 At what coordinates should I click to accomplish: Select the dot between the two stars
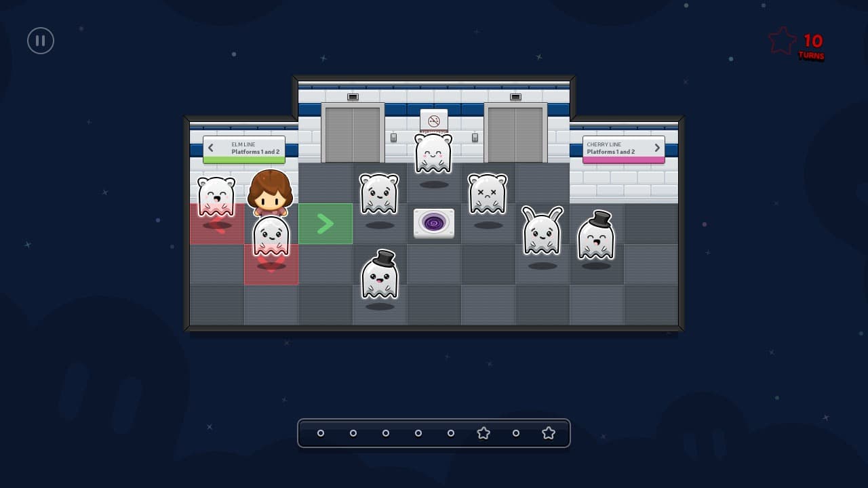516,433
